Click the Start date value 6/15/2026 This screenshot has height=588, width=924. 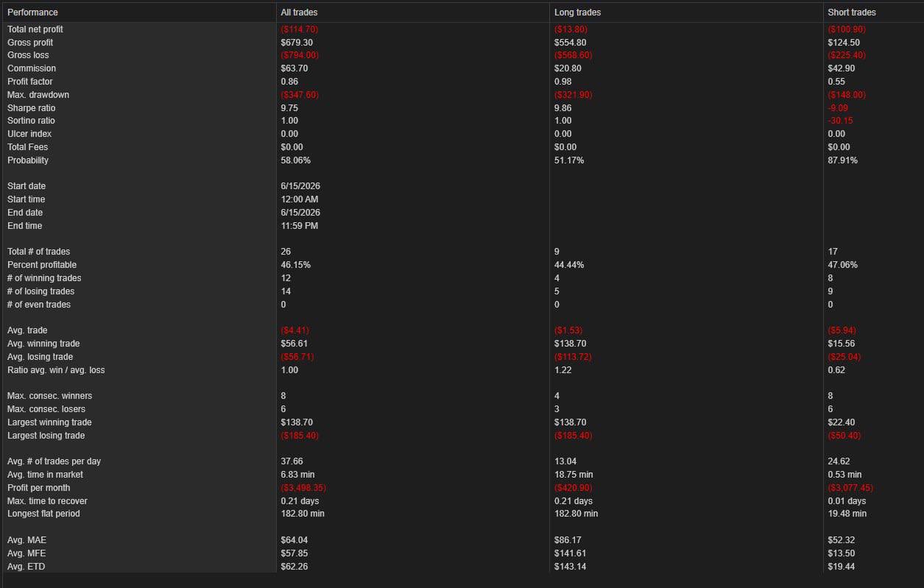(300, 186)
